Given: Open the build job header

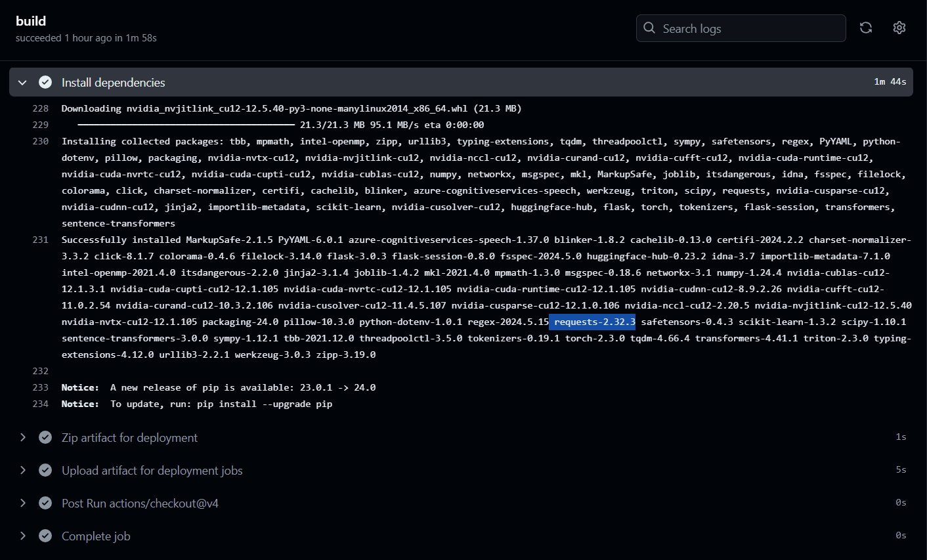Looking at the screenshot, I should click(x=31, y=20).
